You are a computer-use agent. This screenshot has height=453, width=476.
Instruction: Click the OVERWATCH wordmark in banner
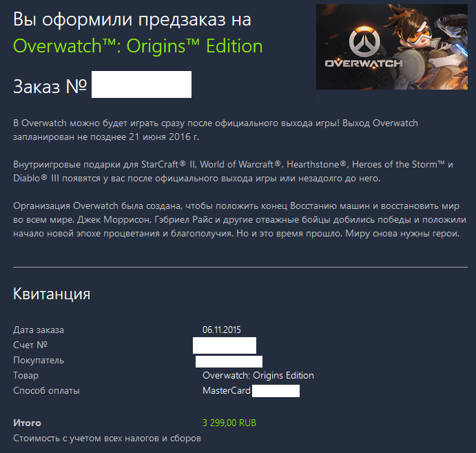click(x=364, y=63)
